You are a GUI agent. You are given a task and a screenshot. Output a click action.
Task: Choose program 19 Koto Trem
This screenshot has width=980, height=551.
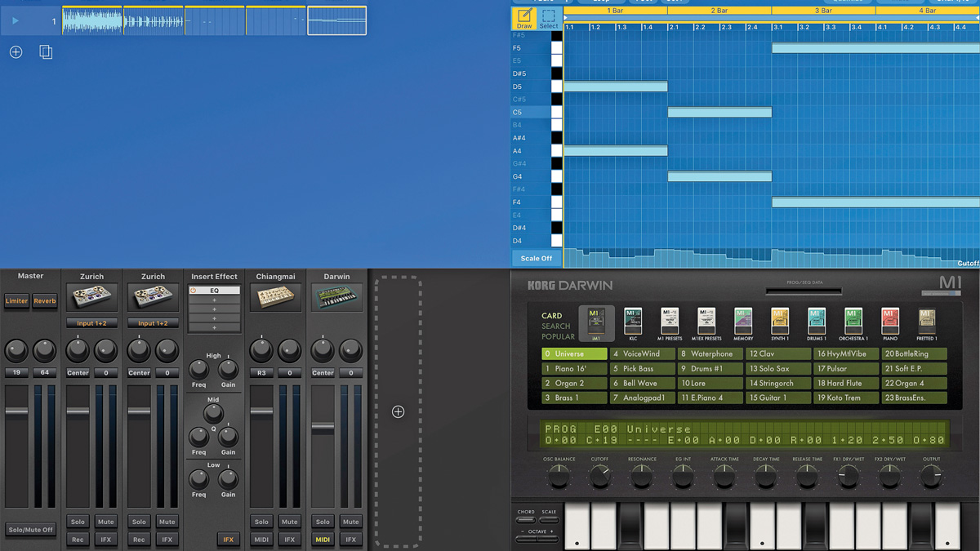(x=846, y=398)
